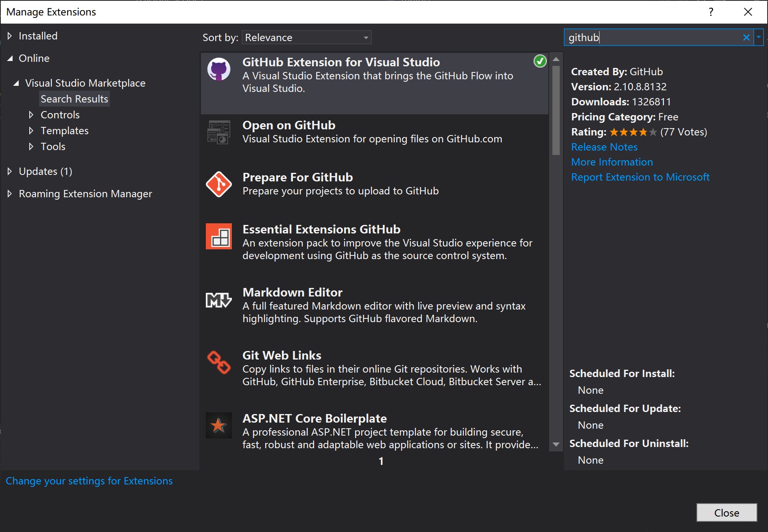The width and height of the screenshot is (768, 532).
Task: Click the Open on GitHub extension icon
Action: click(x=219, y=132)
